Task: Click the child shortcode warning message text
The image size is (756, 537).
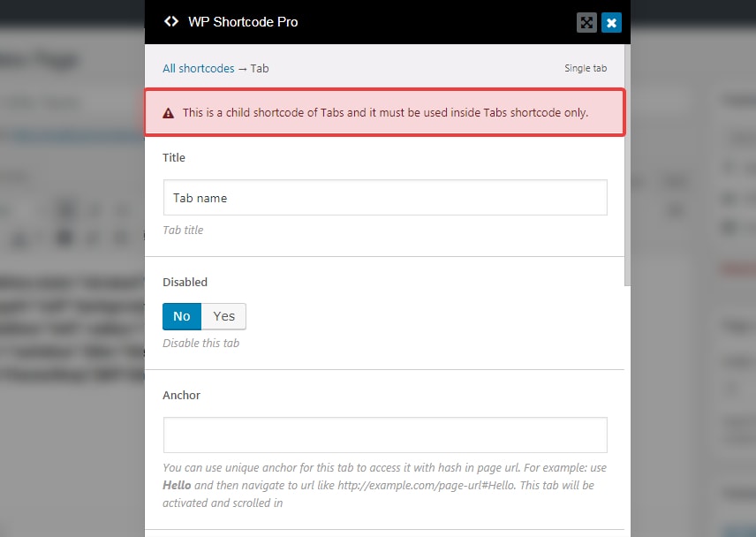Action: coord(385,113)
